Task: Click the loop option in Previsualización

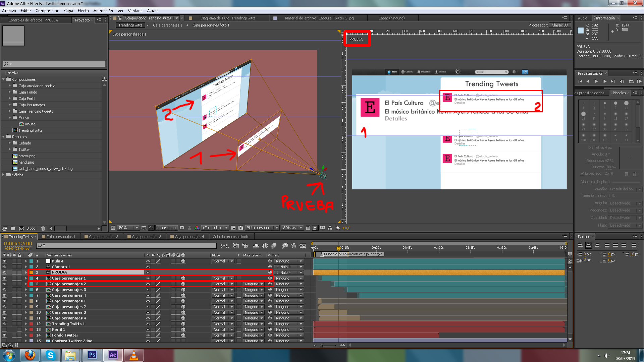Action: point(631,81)
